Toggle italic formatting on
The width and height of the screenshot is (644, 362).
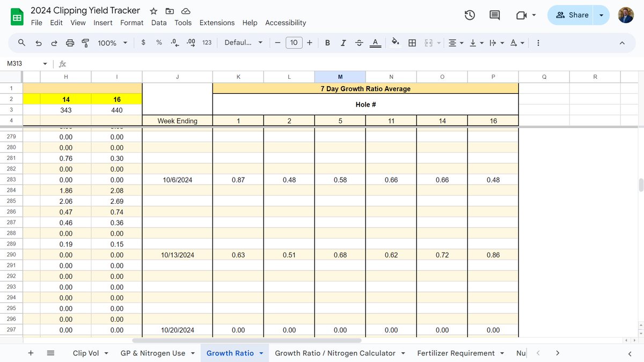tap(343, 42)
